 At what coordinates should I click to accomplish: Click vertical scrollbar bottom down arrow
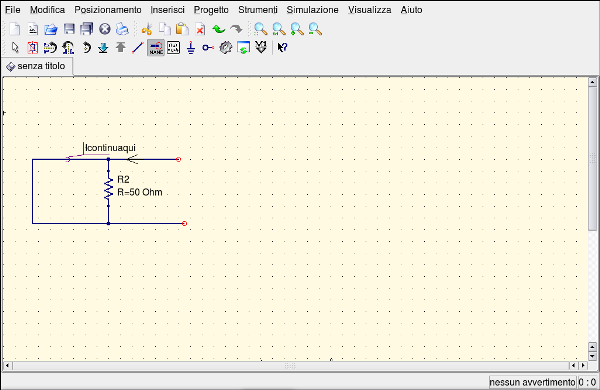[x=592, y=356]
